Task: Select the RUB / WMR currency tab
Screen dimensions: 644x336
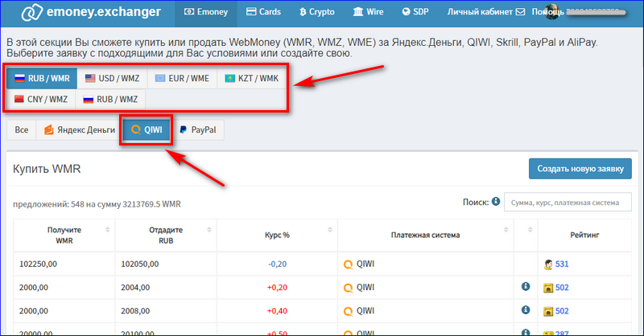Action: (x=42, y=78)
